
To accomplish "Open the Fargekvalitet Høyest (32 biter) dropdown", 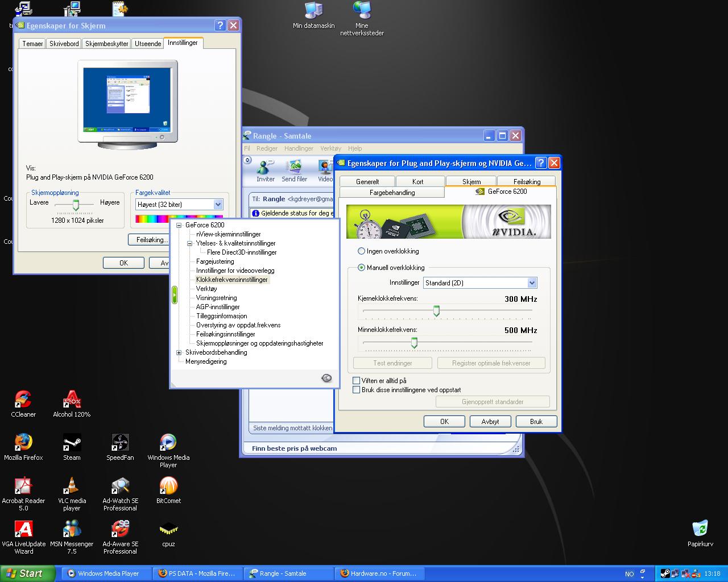I will click(179, 205).
